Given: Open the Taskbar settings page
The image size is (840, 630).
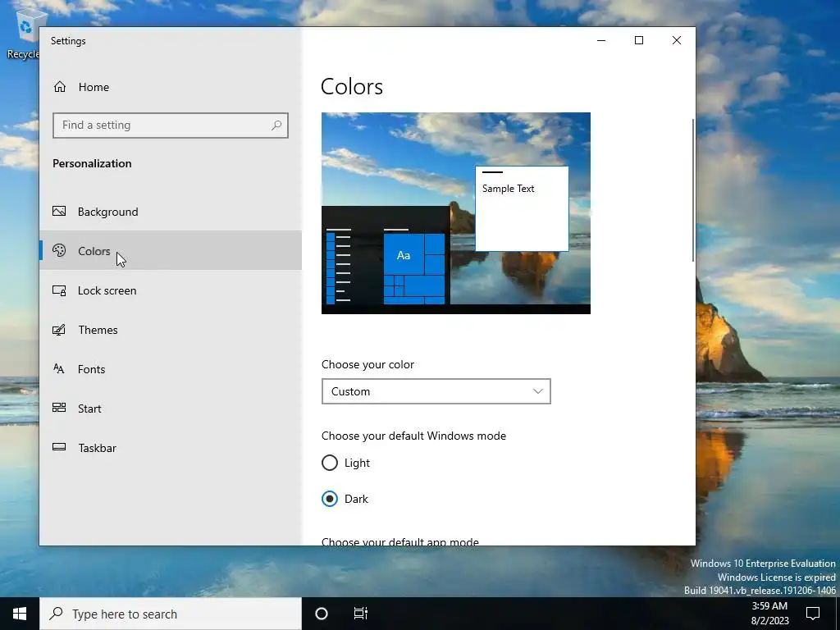Looking at the screenshot, I should click(171, 448).
